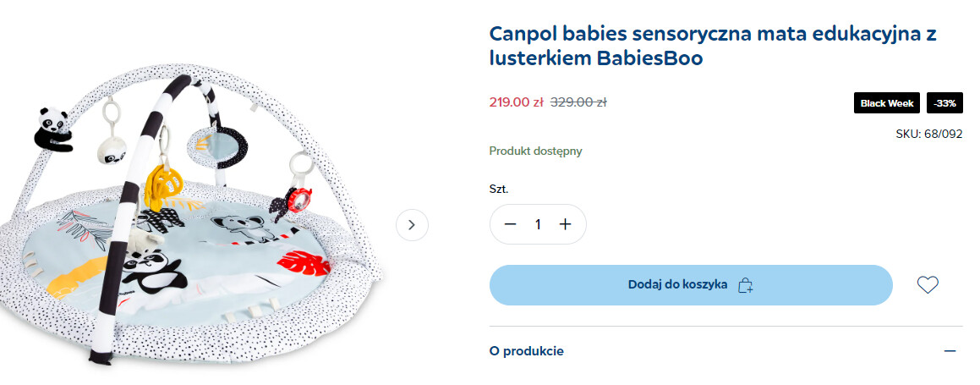The image size is (980, 385).
Task: Show the next product image
Action: (x=412, y=225)
